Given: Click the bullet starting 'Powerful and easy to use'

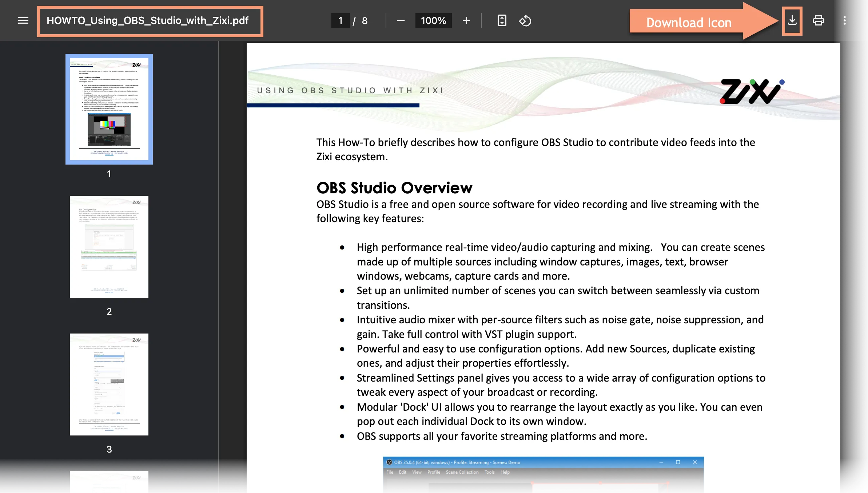Looking at the screenshot, I should coord(556,356).
